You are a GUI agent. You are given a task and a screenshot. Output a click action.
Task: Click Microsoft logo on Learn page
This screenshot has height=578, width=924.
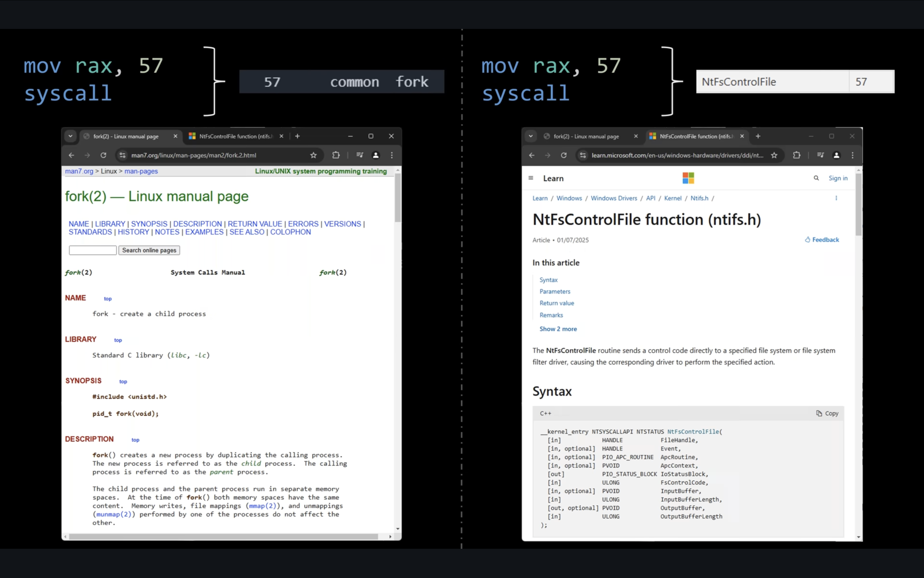(x=689, y=178)
